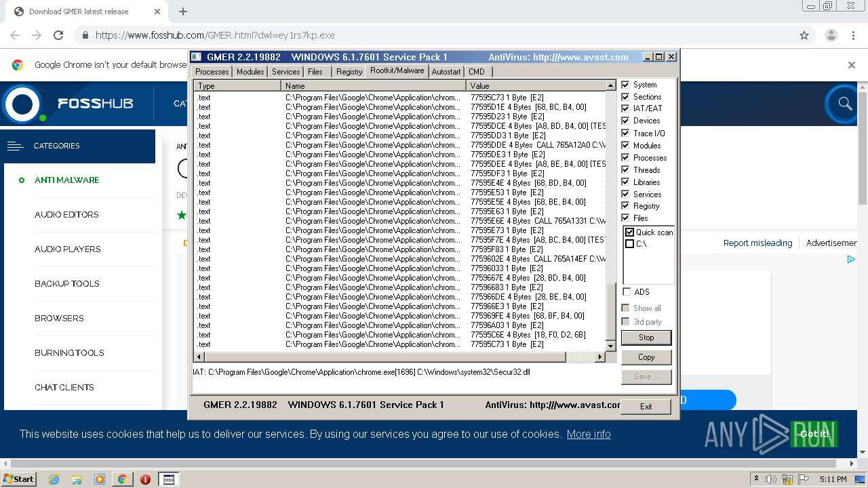Click AdChoices icon on advertisement
The image size is (868, 488).
tap(851, 259)
